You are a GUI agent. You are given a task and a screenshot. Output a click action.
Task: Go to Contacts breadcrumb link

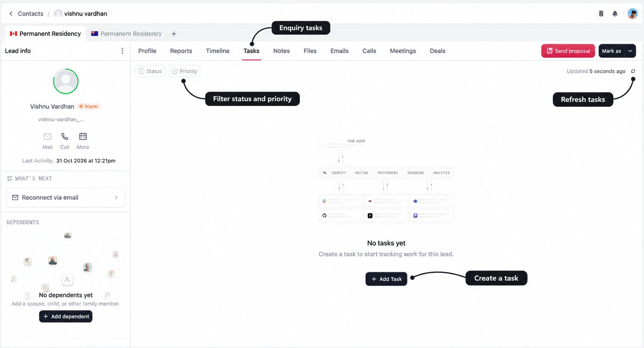tap(31, 14)
